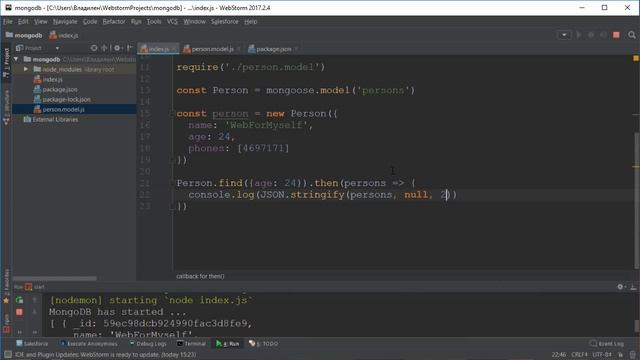Open the VCS menu
This screenshot has width=640, height=360.
[172, 22]
